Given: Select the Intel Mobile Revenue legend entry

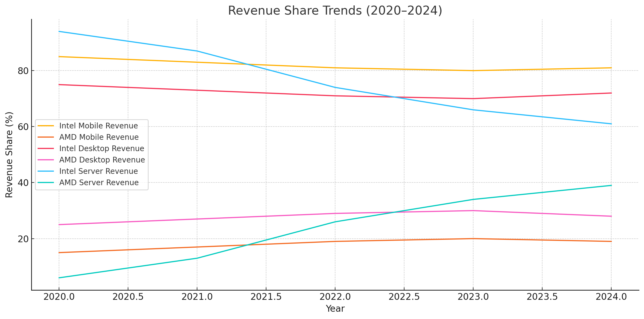Looking at the screenshot, I should click(98, 126).
